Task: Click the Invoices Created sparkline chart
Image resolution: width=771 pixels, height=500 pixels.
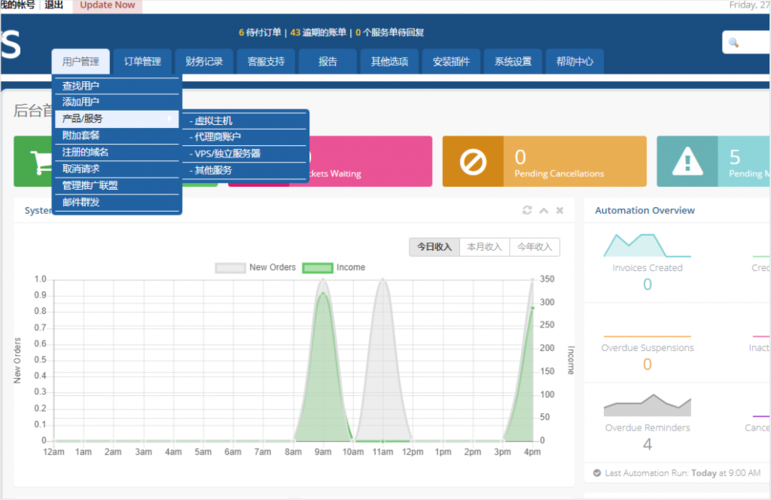Action: 647,246
